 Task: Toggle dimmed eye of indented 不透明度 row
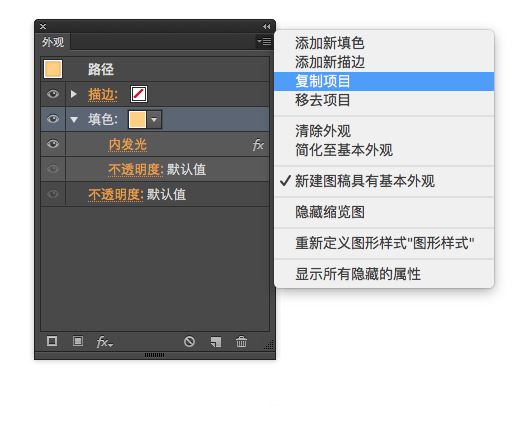click(53, 169)
